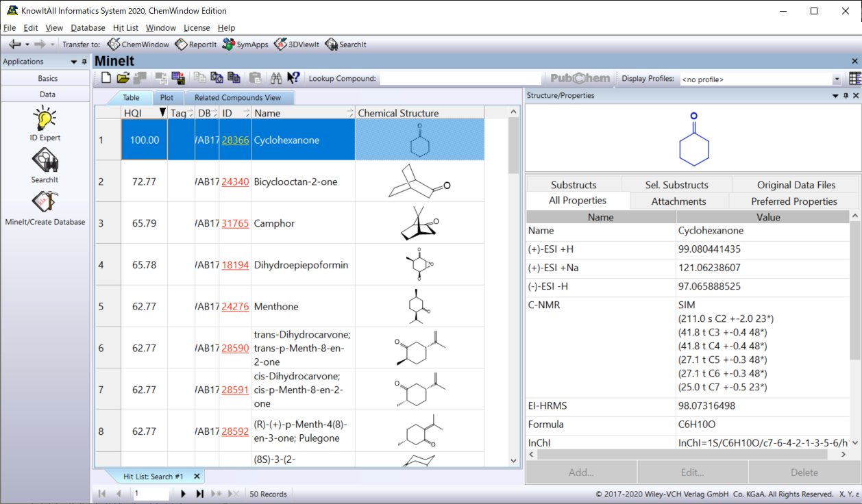Click the Camphor chemical structure thumbnail
This screenshot has height=504, width=862.
tap(419, 223)
